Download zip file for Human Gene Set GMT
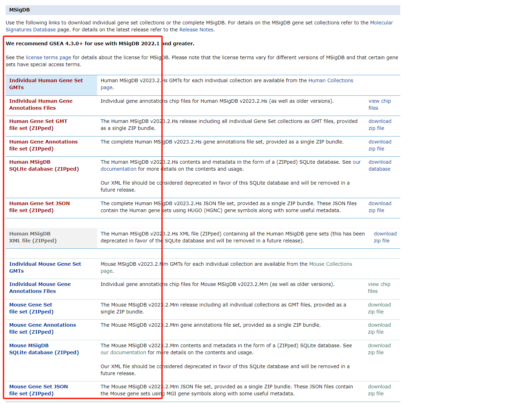 [380, 125]
